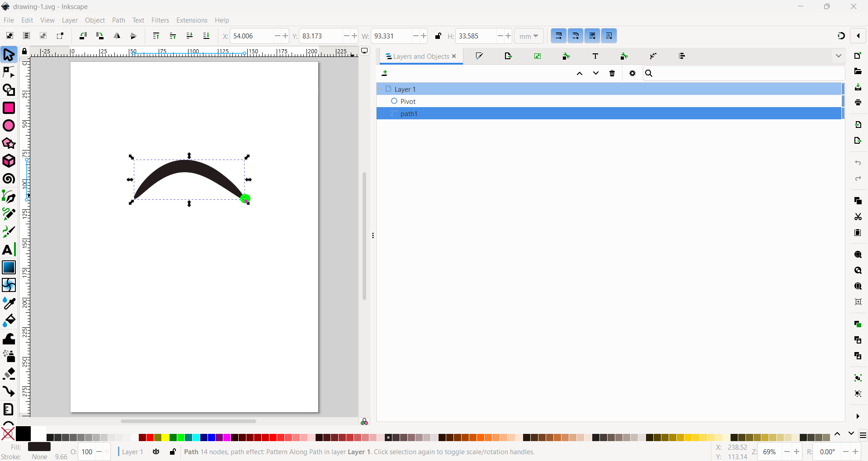Toggle width-height aspect ratio lock
The image size is (868, 461).
coord(438,36)
